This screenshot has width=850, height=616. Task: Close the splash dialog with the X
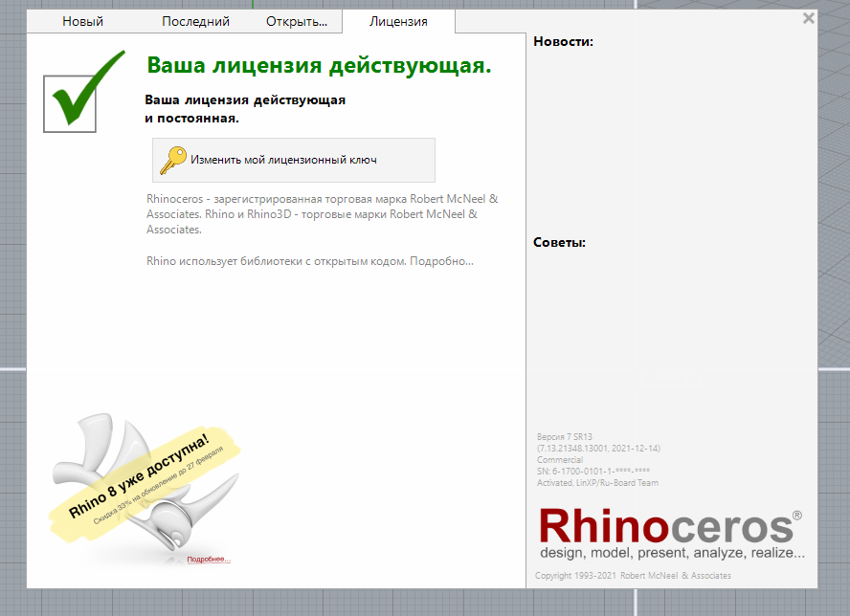tap(809, 18)
